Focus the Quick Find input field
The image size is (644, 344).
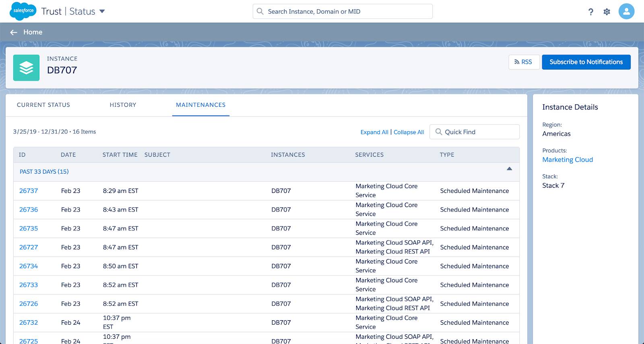(475, 132)
